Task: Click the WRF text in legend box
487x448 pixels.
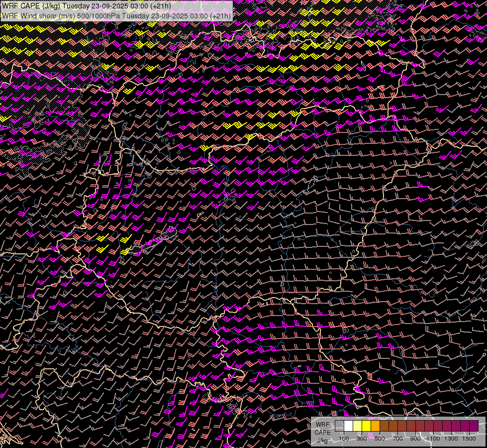Action: click(322, 424)
